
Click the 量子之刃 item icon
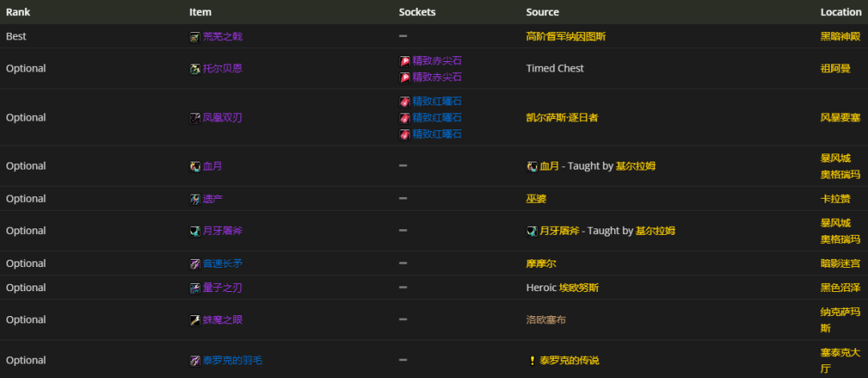[x=194, y=288]
